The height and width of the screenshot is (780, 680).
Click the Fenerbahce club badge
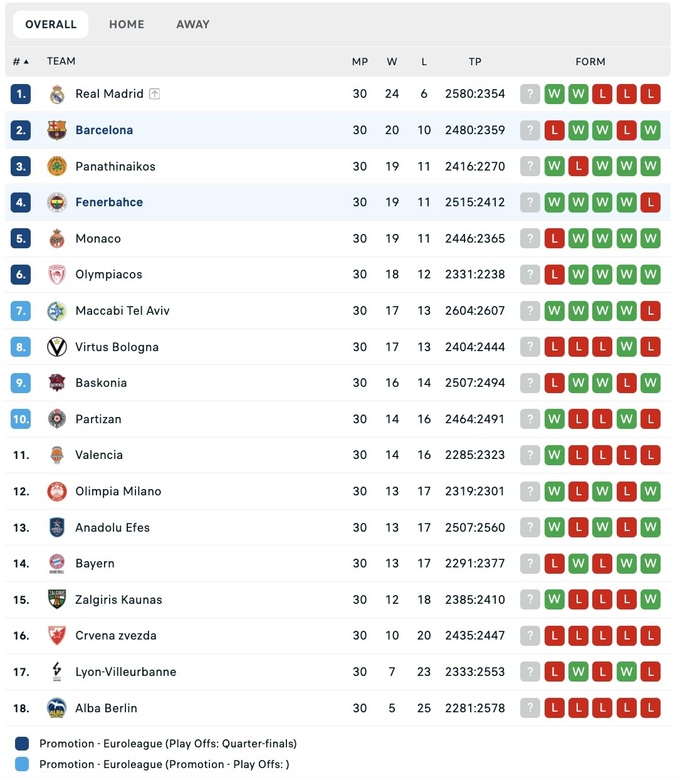click(x=57, y=202)
